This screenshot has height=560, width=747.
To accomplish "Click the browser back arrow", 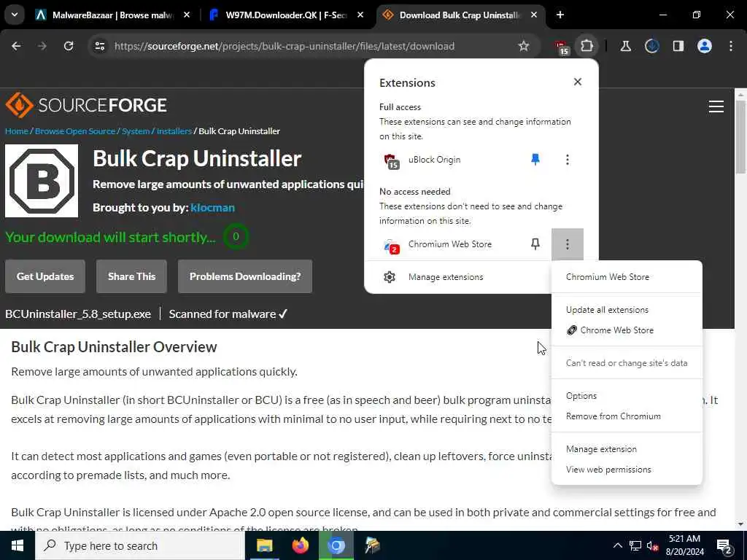I will [x=16, y=46].
